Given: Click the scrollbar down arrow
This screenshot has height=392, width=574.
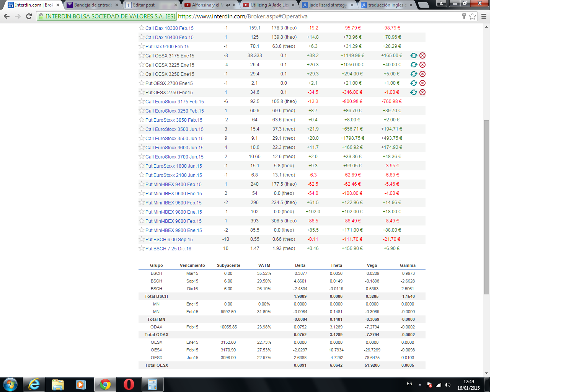Looking at the screenshot, I should [x=486, y=373].
